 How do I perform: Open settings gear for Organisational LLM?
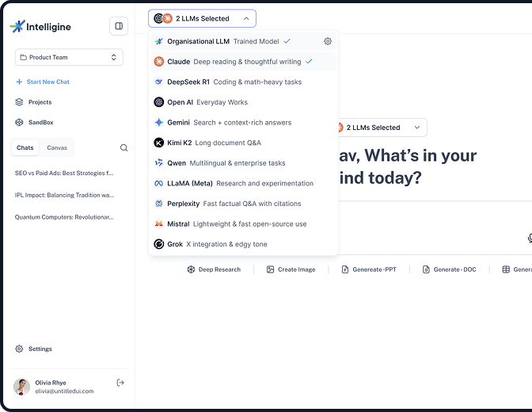click(328, 41)
